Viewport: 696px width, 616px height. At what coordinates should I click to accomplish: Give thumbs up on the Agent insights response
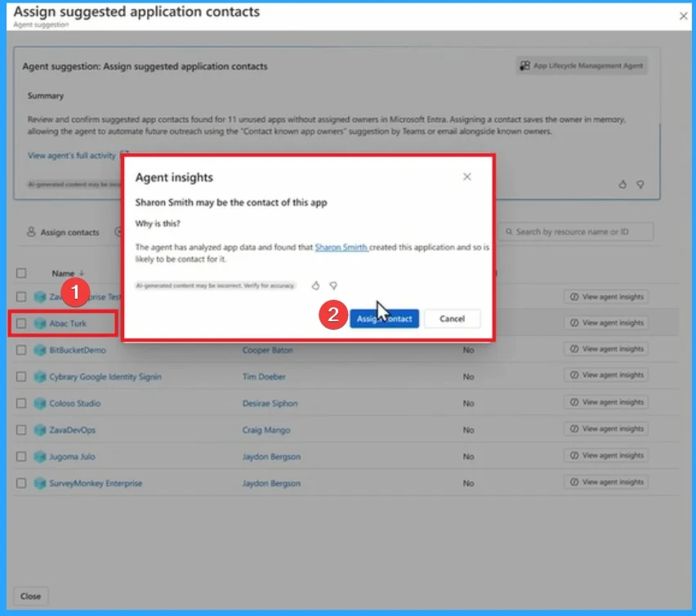coord(315,285)
